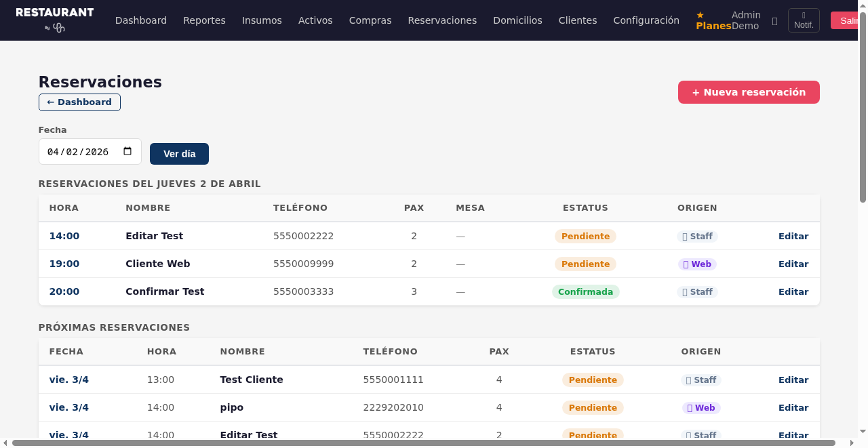Click the Web origin badge for Cliente Web

click(x=697, y=264)
